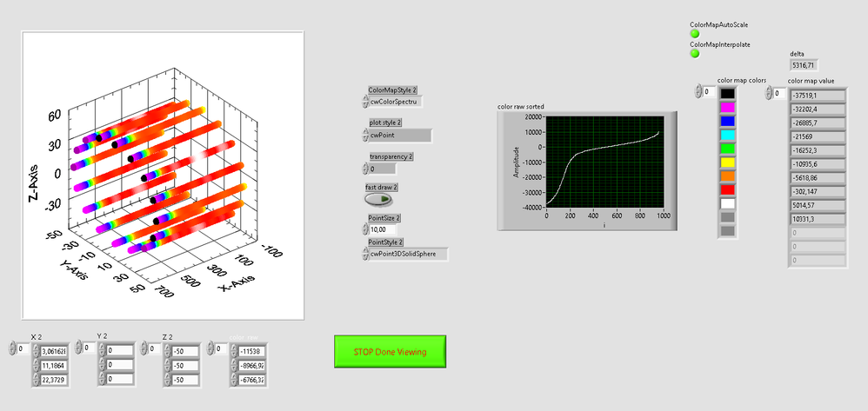Click the color map value -302,147
This screenshot has width=868, height=411.
(818, 192)
